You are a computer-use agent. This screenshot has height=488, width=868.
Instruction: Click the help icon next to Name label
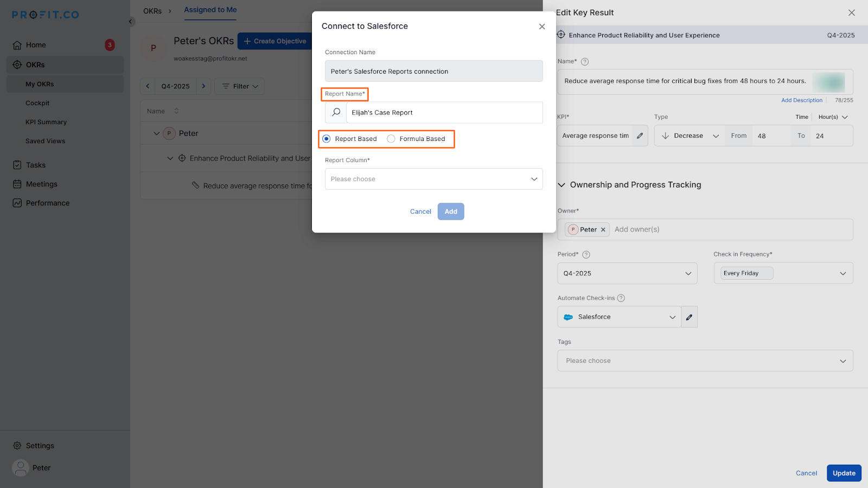click(585, 62)
